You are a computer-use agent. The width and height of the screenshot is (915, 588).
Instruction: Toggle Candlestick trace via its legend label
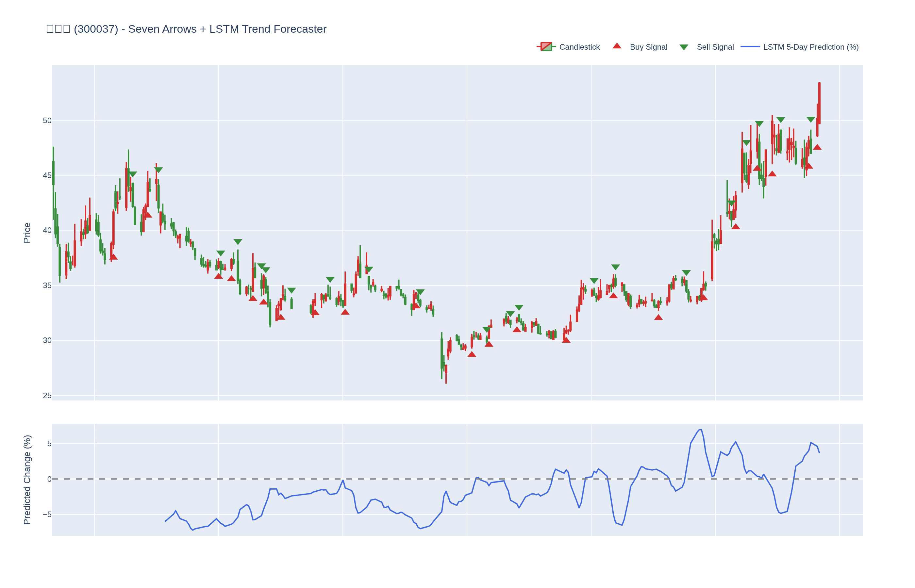point(579,47)
